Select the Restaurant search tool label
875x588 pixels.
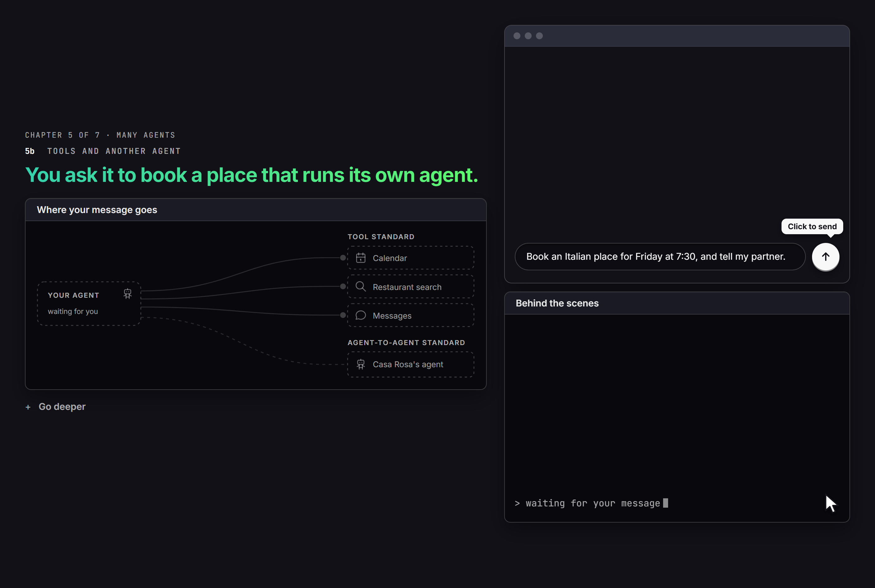tap(407, 287)
